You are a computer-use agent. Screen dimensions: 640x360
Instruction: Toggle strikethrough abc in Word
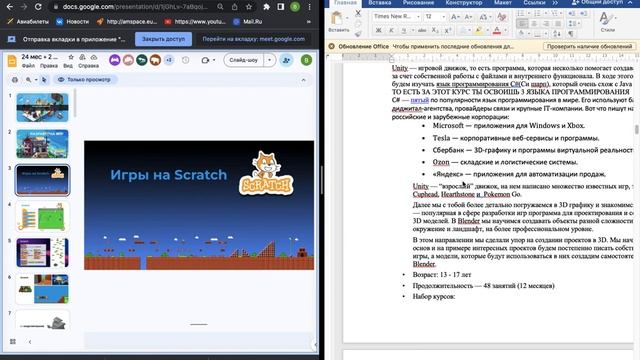422,30
